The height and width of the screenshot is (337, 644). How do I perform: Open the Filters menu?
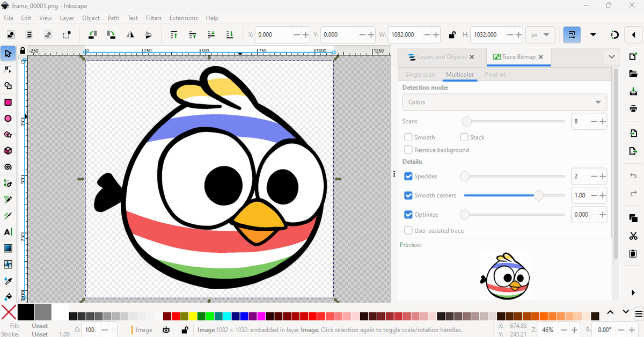click(x=153, y=18)
